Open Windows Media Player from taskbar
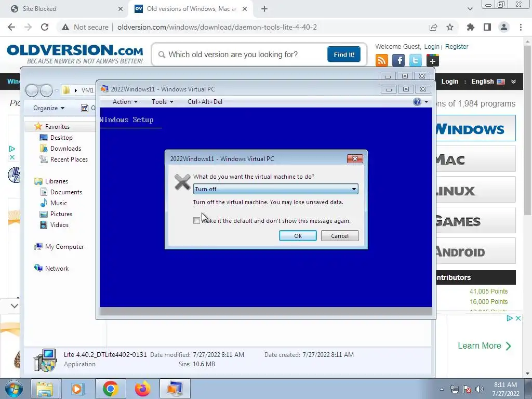The height and width of the screenshot is (399, 532). pos(77,389)
